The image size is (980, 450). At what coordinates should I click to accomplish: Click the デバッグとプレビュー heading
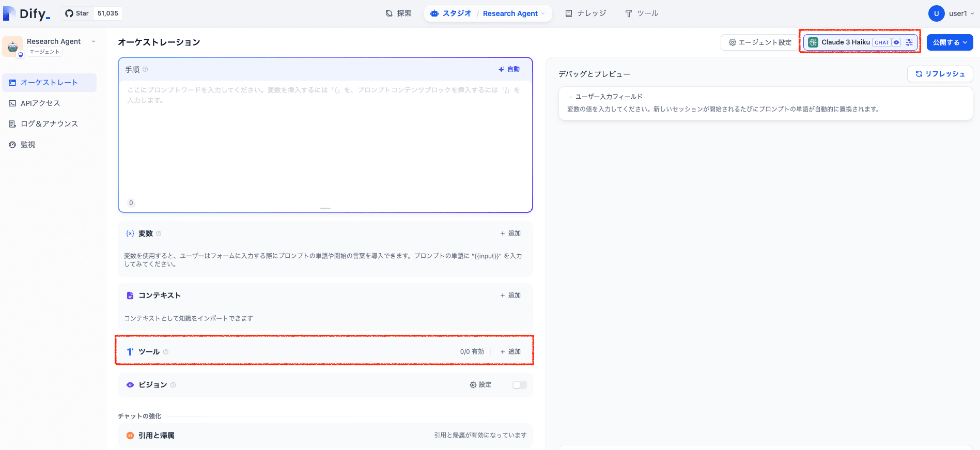(594, 74)
